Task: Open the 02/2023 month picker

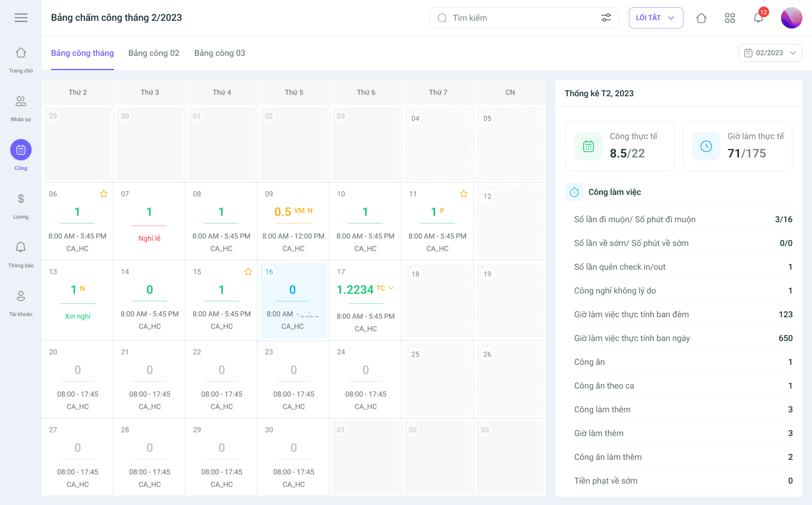Action: tap(770, 53)
